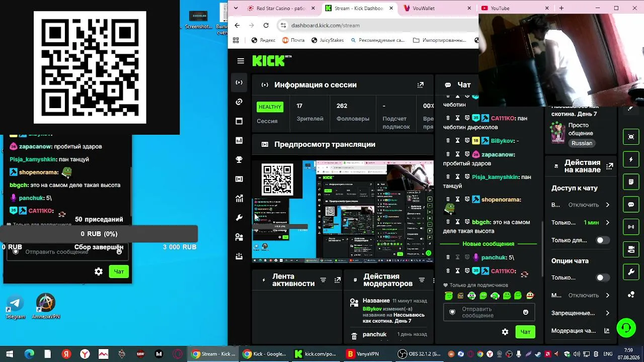The width and height of the screenshot is (644, 362).
Task: Open the Telegram desktop shortcut
Action: (15, 307)
